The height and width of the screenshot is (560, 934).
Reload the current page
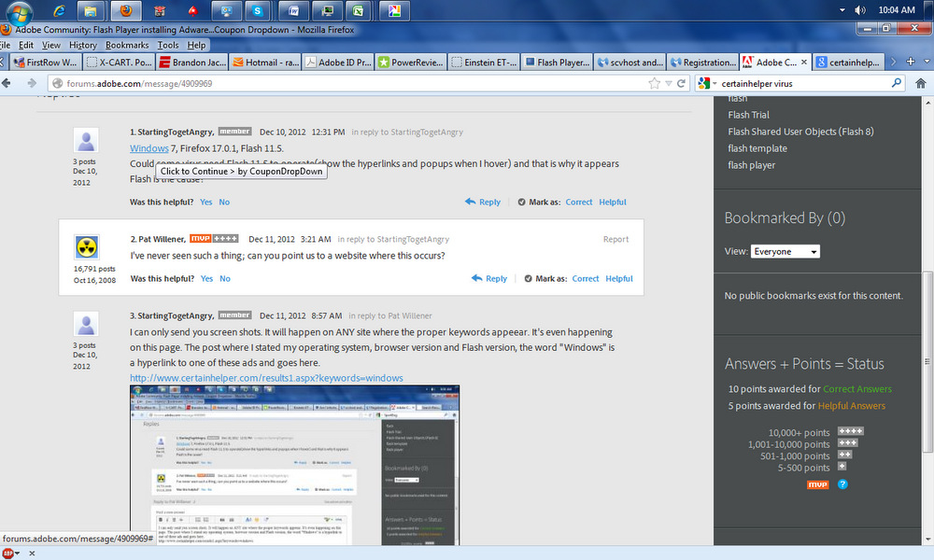point(681,83)
